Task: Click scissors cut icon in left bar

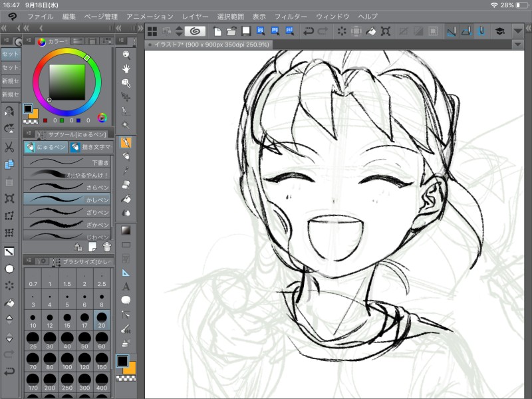Action: click(9, 147)
